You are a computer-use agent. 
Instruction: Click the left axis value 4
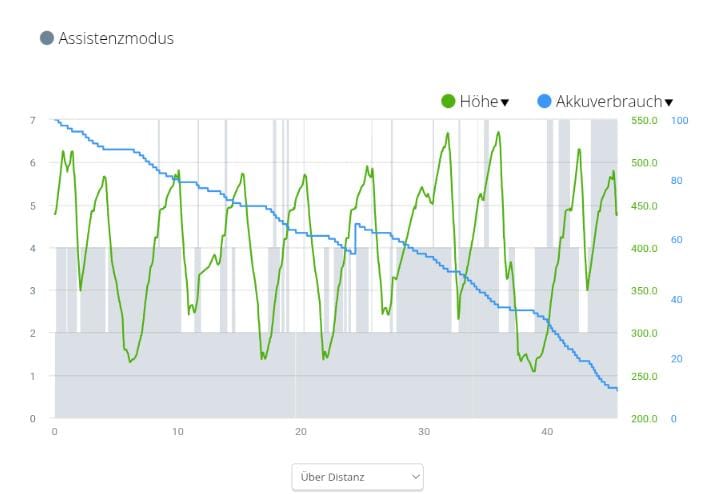pos(32,248)
